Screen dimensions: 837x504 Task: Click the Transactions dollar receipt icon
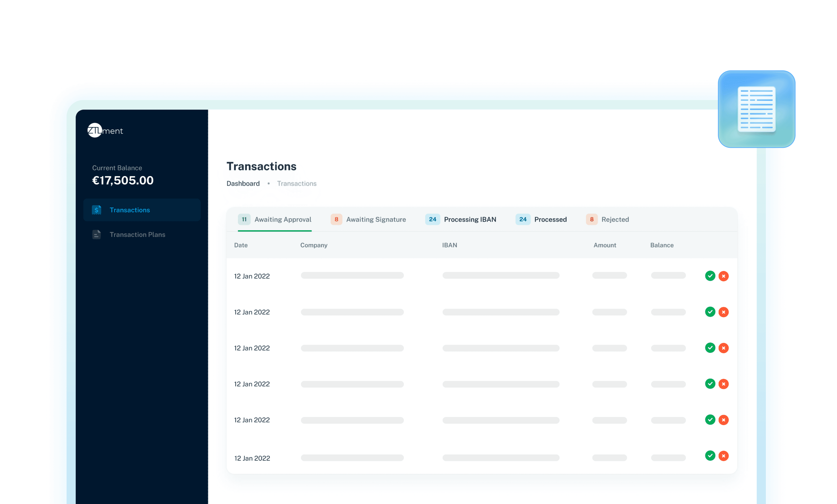(x=96, y=210)
